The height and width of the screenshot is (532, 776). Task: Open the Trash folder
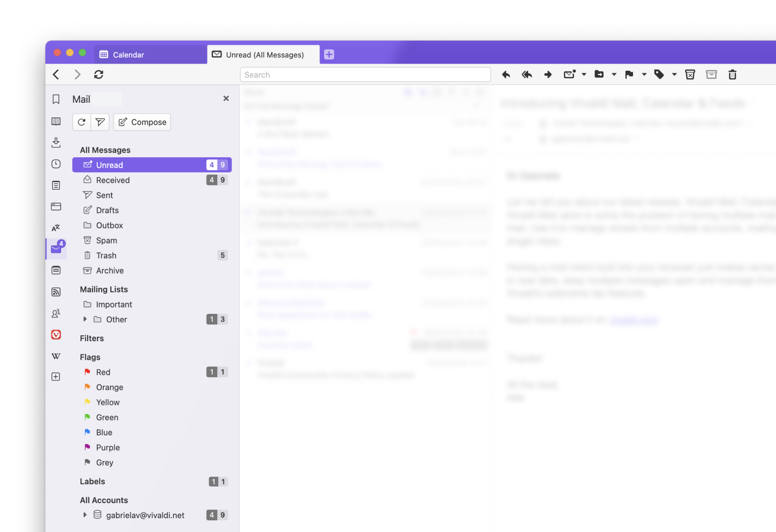click(x=152, y=255)
